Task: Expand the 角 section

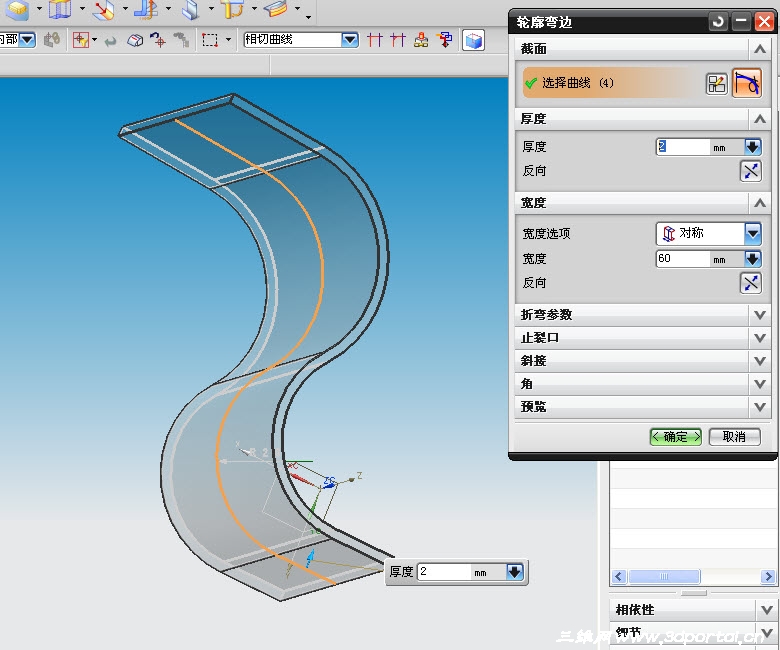Action: pyautogui.click(x=643, y=384)
